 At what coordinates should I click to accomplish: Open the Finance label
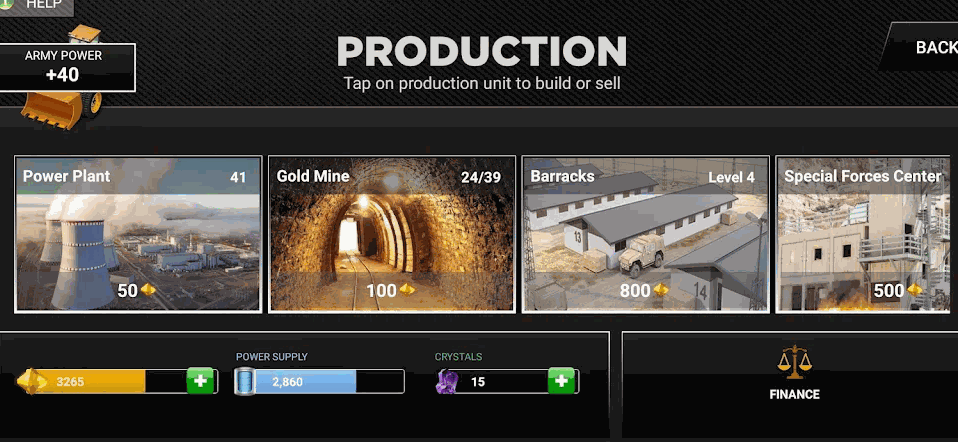click(794, 394)
